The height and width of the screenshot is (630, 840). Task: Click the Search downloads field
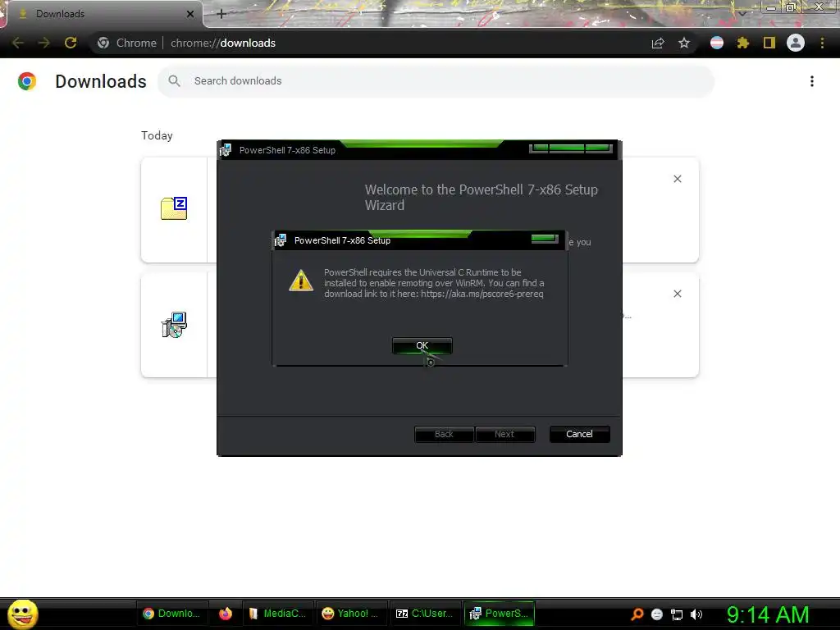(436, 81)
